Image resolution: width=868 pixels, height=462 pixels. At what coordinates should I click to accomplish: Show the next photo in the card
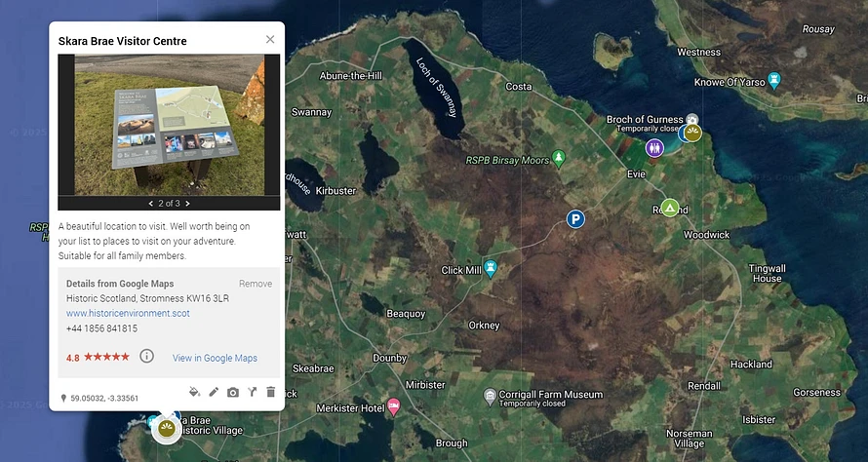point(187,204)
